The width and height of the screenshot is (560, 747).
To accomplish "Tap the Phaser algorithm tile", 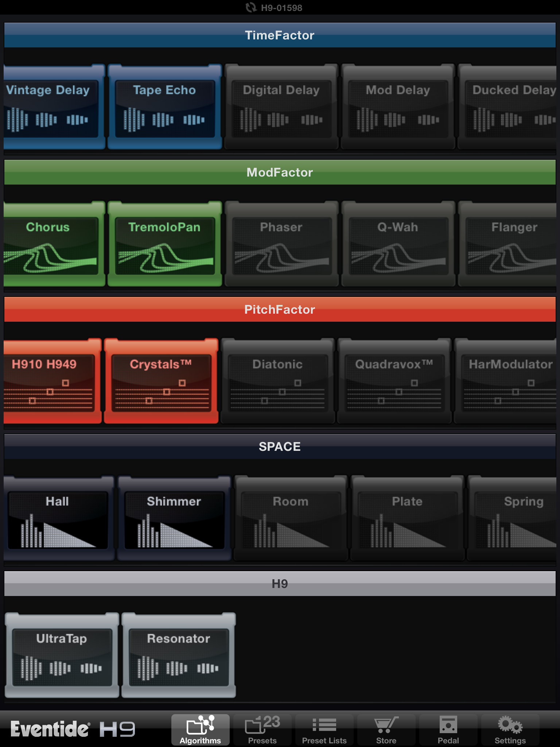I will click(281, 244).
